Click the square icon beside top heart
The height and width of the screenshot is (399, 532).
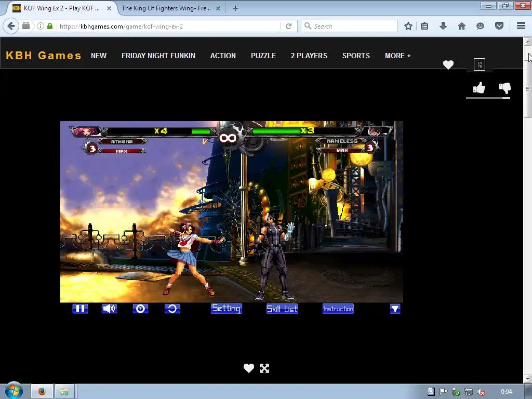480,64
